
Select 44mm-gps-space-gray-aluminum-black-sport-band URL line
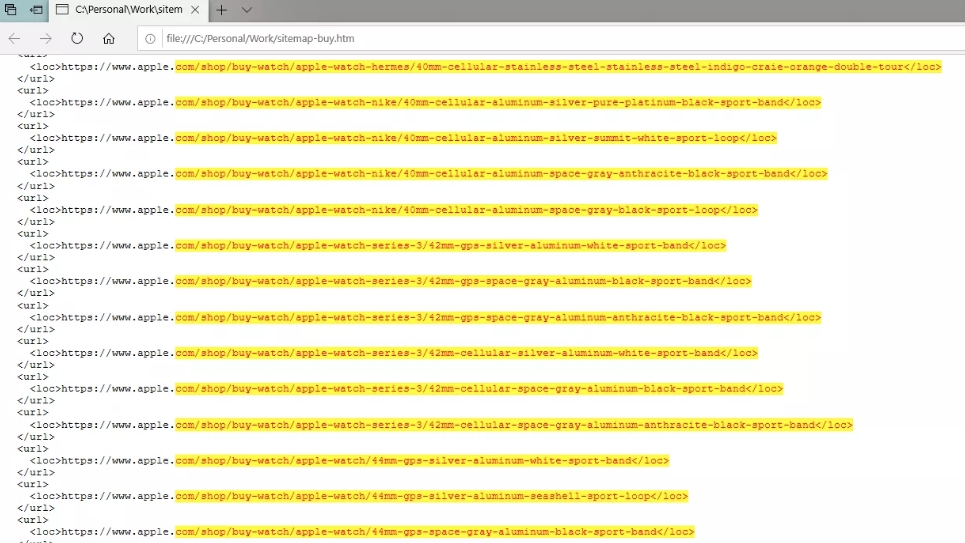362,533
